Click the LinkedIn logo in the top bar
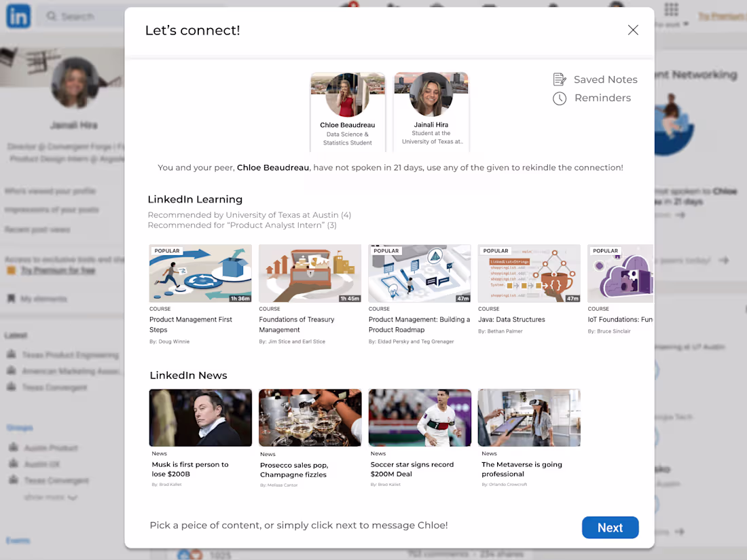 tap(18, 16)
